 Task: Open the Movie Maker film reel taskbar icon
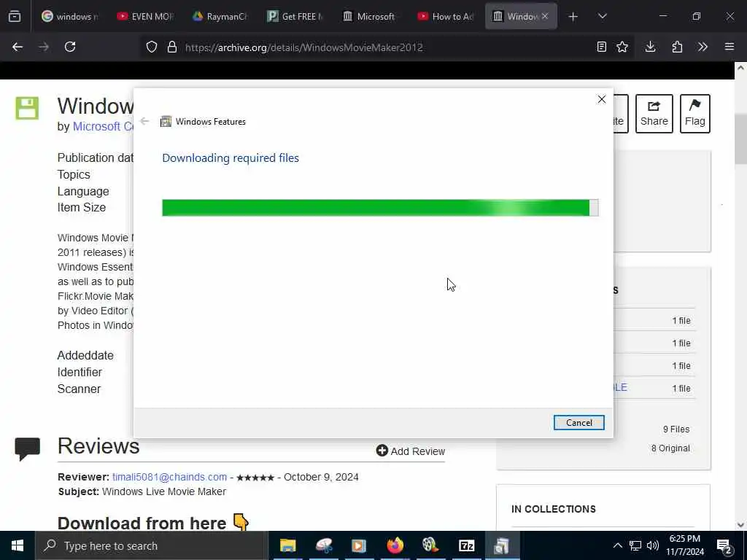[x=430, y=545]
